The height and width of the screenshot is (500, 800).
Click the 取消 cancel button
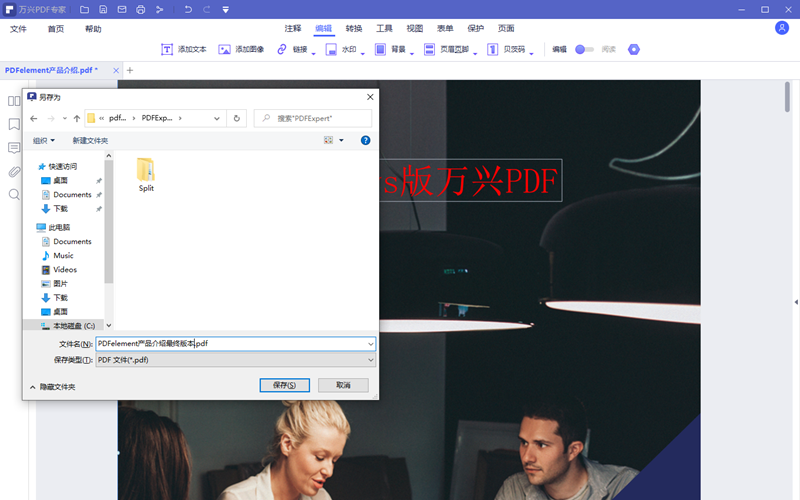pyautogui.click(x=343, y=385)
